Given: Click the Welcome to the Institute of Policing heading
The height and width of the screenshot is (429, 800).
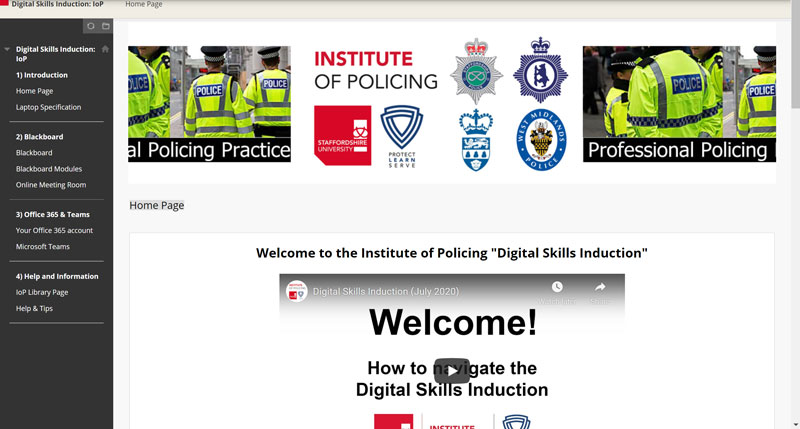Looking at the screenshot, I should [x=452, y=253].
